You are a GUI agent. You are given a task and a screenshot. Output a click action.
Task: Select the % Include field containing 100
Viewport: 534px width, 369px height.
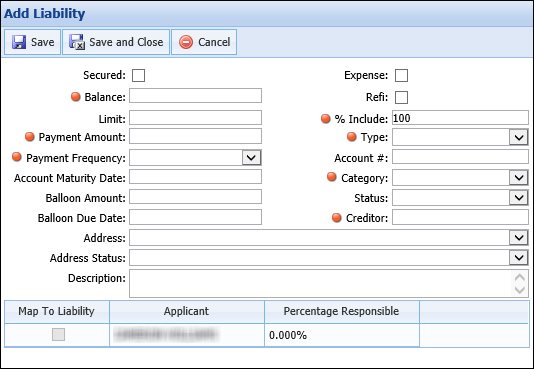[x=460, y=118]
